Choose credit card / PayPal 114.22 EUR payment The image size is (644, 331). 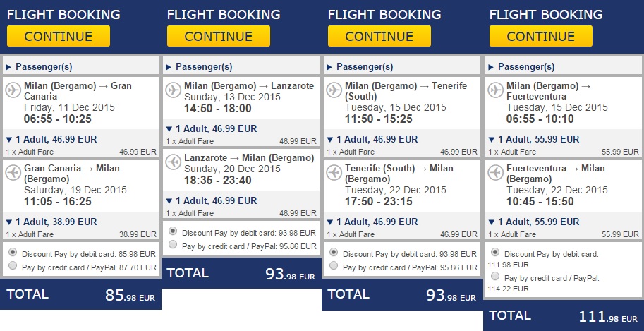point(496,277)
